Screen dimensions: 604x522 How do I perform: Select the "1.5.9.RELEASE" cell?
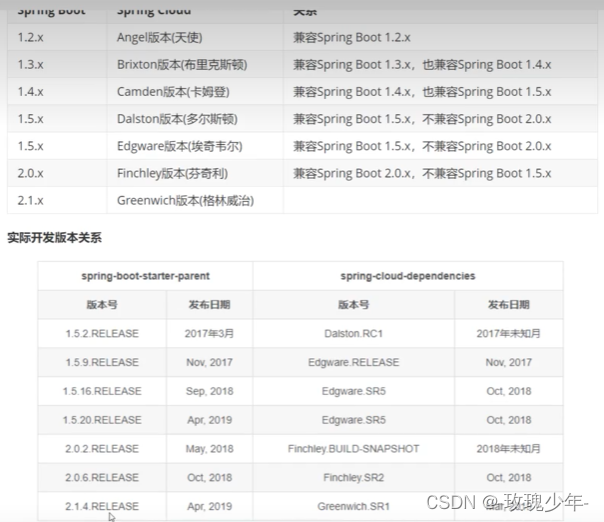(x=102, y=363)
